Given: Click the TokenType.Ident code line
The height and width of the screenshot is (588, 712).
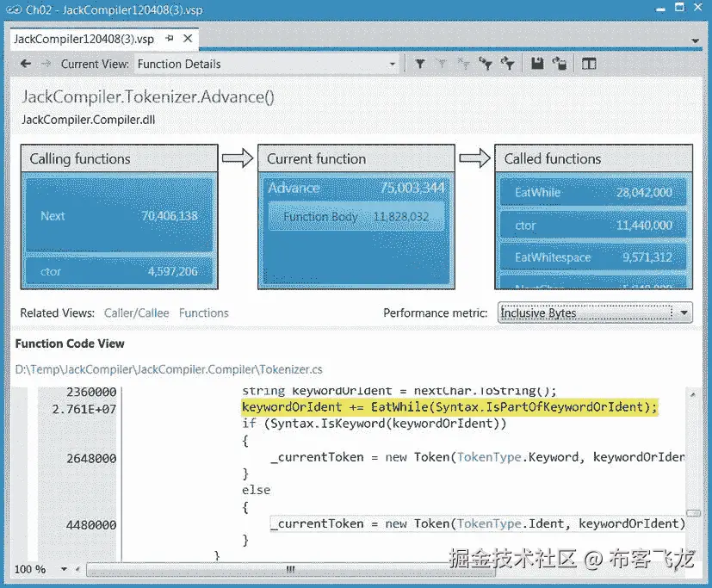Looking at the screenshot, I should tap(477, 524).
